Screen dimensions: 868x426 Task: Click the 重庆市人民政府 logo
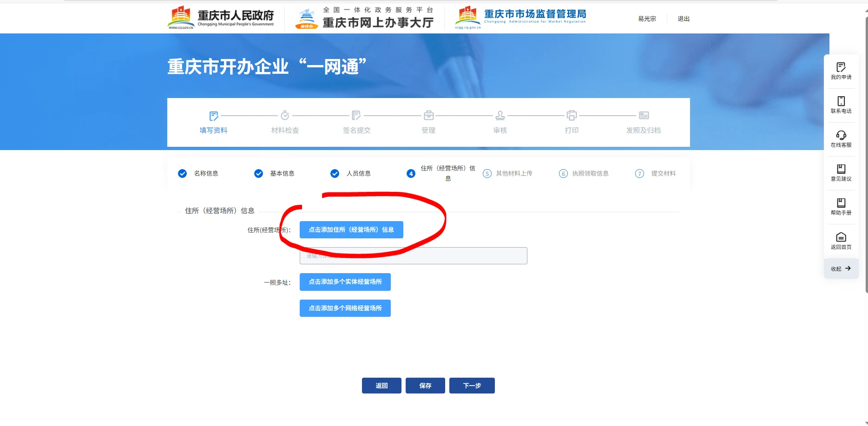click(x=221, y=18)
